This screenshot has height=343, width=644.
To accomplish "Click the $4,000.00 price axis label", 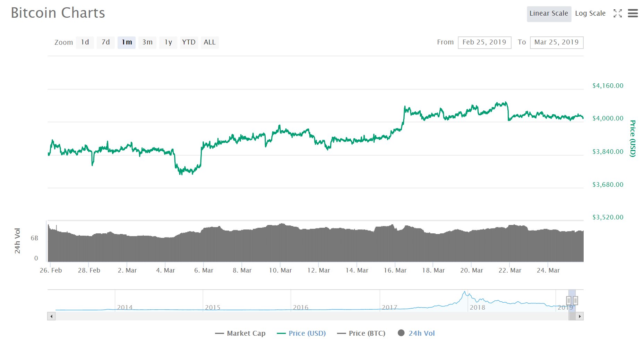I will pyautogui.click(x=608, y=118).
